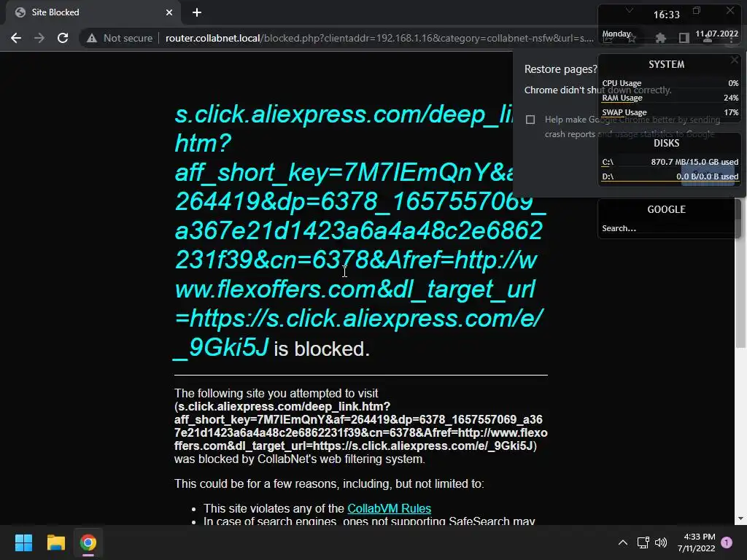
Task: Close the Site Blocked tab
Action: tap(169, 12)
